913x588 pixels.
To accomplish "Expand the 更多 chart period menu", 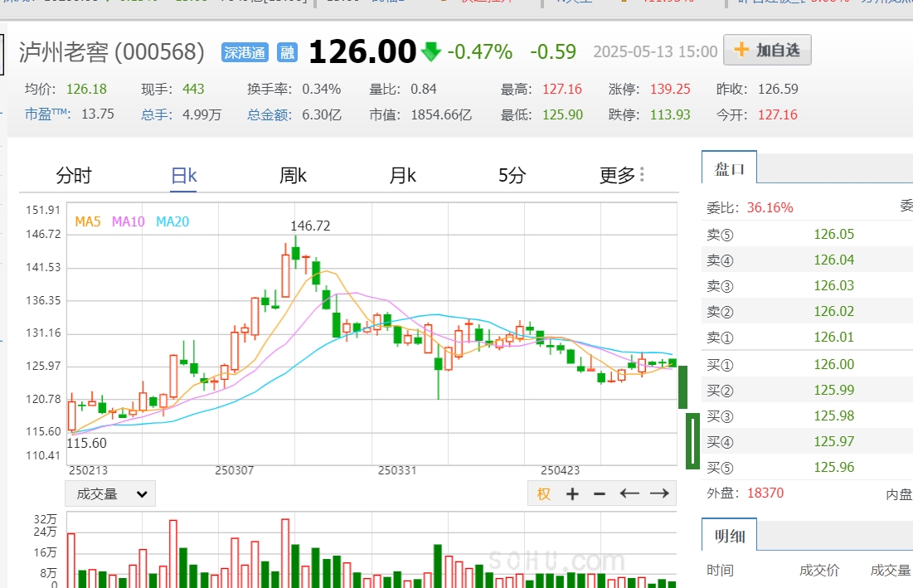I will [622, 175].
